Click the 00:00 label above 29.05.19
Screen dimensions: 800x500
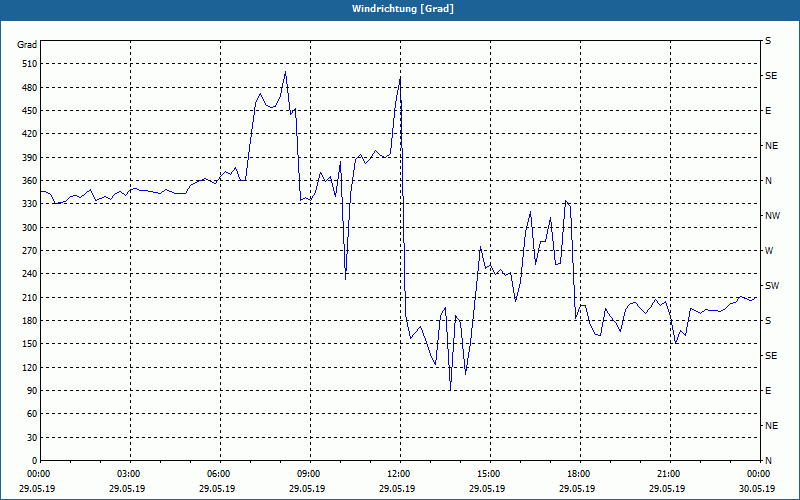pyautogui.click(x=37, y=474)
